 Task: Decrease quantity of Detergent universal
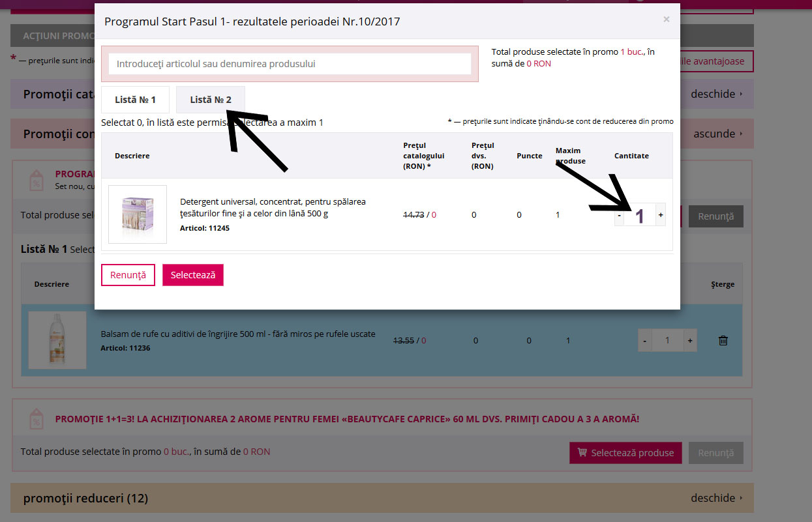(x=619, y=214)
